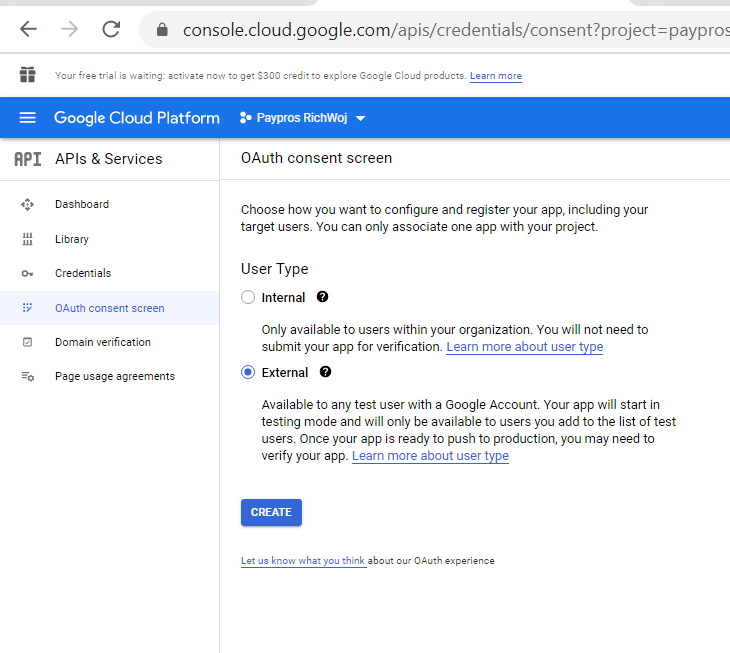Open the Dashboard sidebar item
The height and width of the screenshot is (653, 730).
(x=109, y=204)
